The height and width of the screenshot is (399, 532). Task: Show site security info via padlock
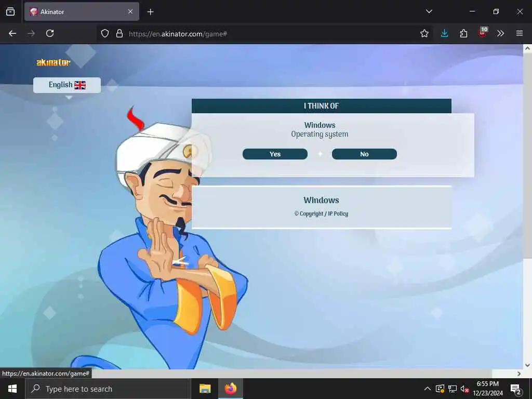coord(119,33)
